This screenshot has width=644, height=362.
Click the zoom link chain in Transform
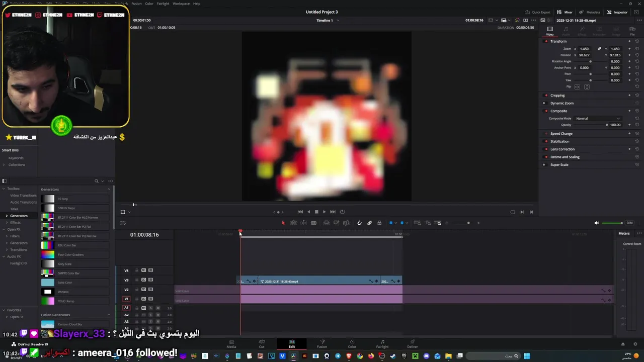pyautogui.click(x=599, y=49)
